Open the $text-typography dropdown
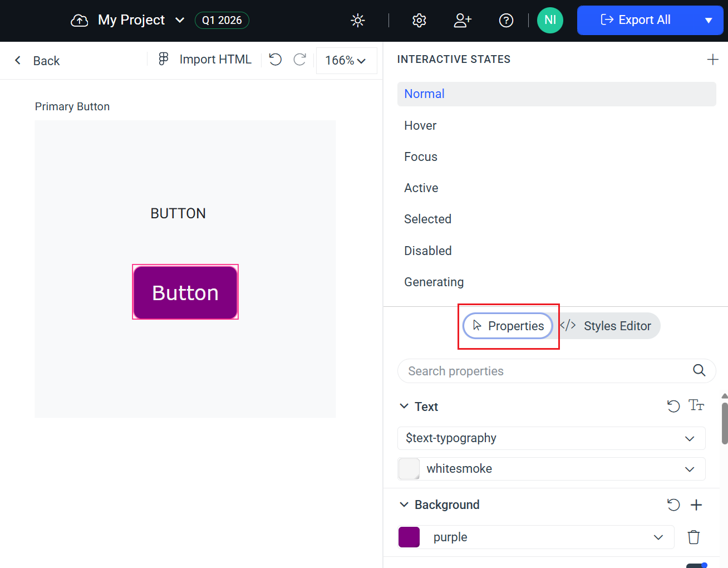 (x=551, y=438)
